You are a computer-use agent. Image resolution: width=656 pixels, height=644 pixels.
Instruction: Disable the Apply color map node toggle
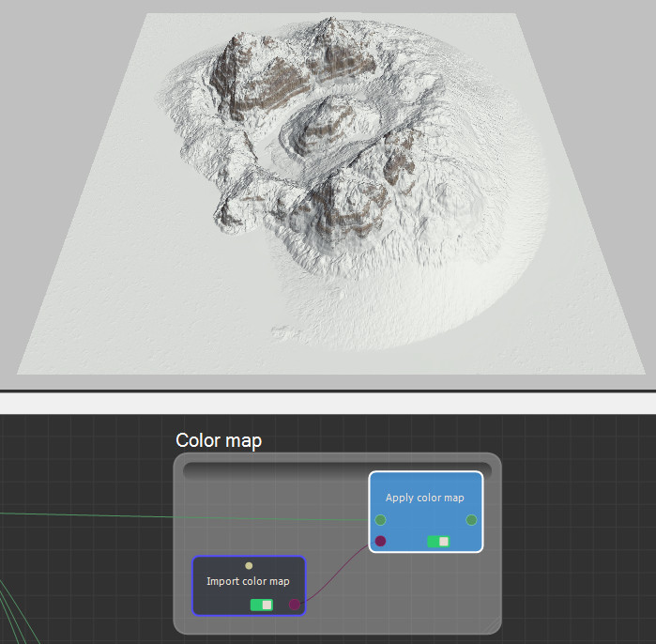(x=438, y=542)
